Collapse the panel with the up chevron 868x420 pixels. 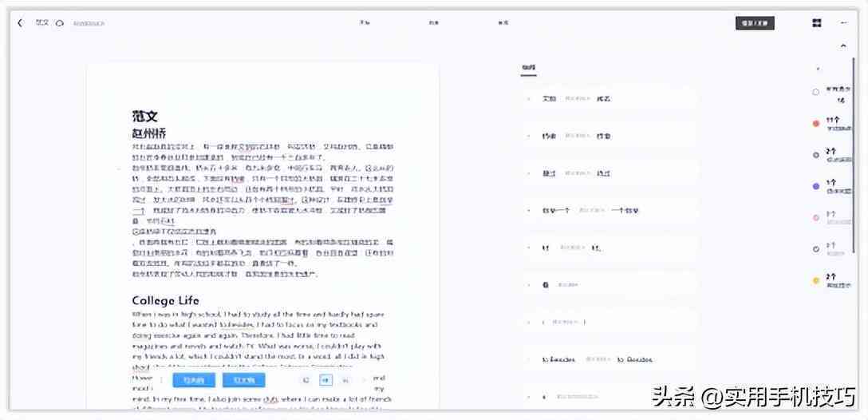843,46
